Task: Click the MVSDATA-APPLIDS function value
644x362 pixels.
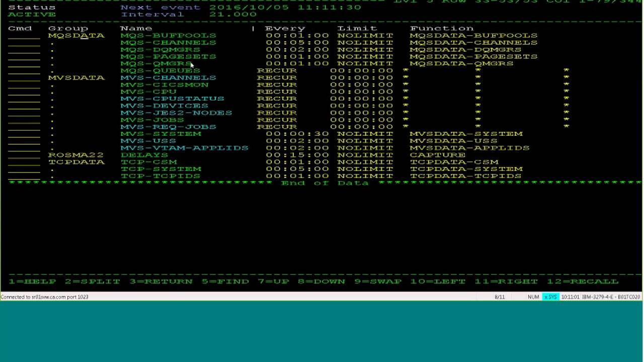Action: [470, 148]
